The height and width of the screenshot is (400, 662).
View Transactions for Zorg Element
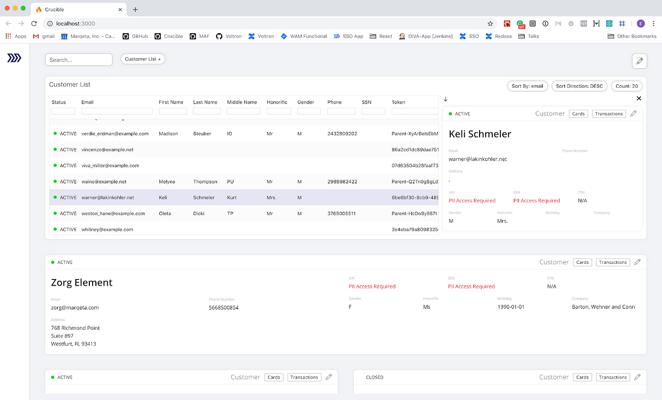(x=612, y=262)
